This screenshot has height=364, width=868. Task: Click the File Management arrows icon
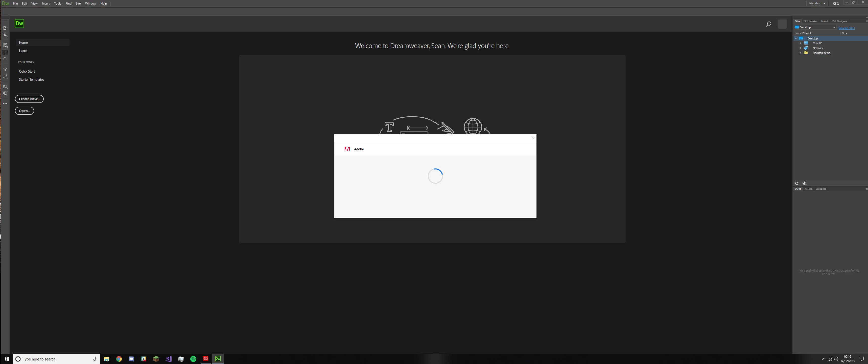pos(5,35)
